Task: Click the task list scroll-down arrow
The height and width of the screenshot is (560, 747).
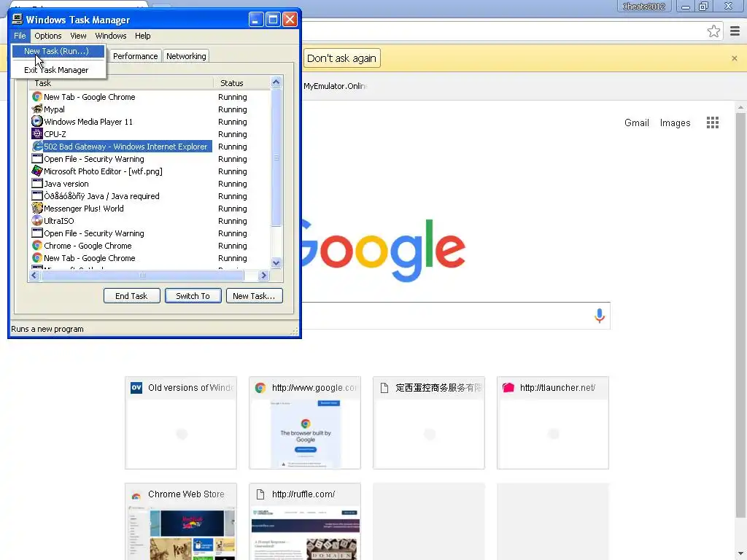Action: 276,262
